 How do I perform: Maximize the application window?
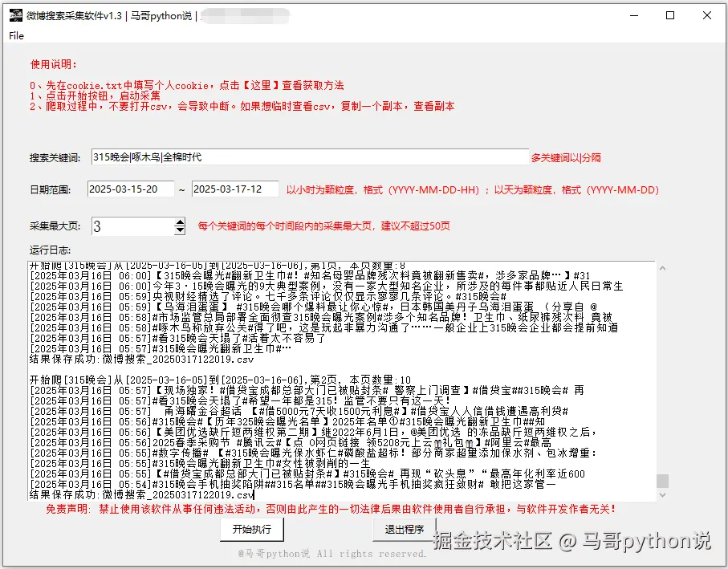pos(671,16)
